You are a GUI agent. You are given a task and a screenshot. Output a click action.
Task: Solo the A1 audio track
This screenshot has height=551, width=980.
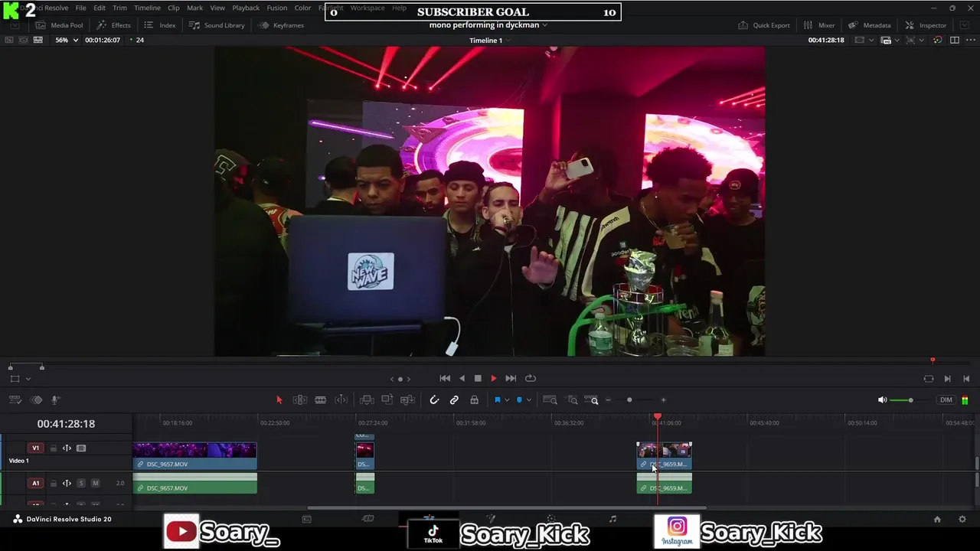tap(81, 483)
